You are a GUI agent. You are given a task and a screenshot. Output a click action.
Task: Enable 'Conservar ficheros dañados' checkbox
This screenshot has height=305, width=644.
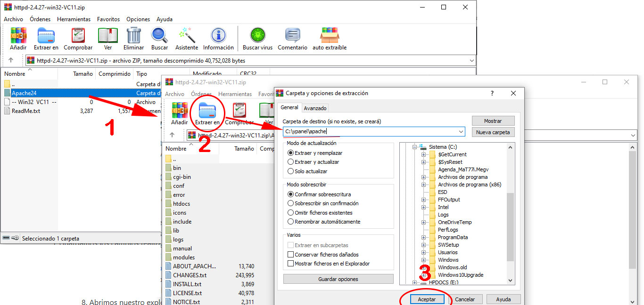(x=290, y=255)
